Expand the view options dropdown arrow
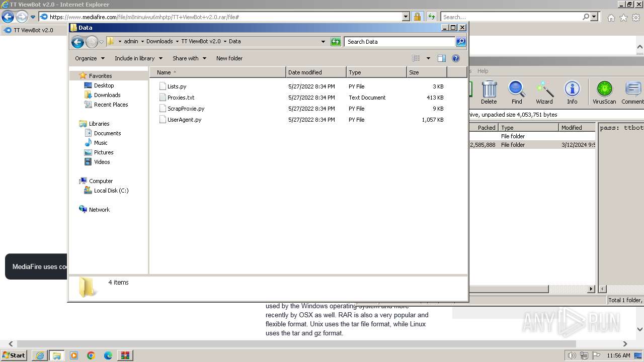 (428, 58)
